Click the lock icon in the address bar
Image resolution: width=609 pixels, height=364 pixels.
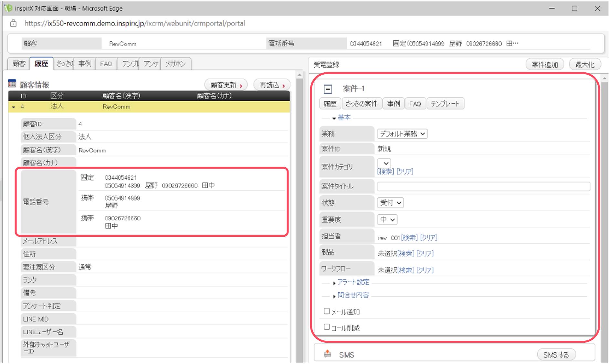point(13,23)
